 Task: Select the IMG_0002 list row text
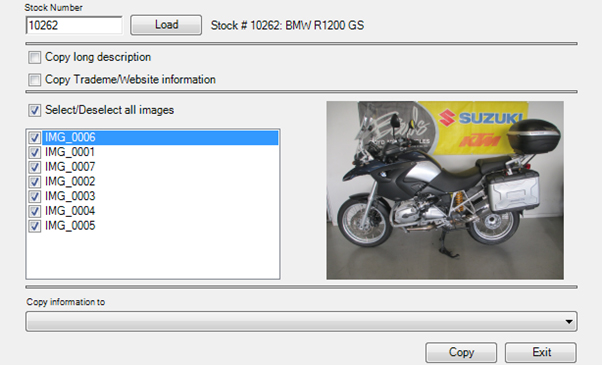(x=70, y=181)
